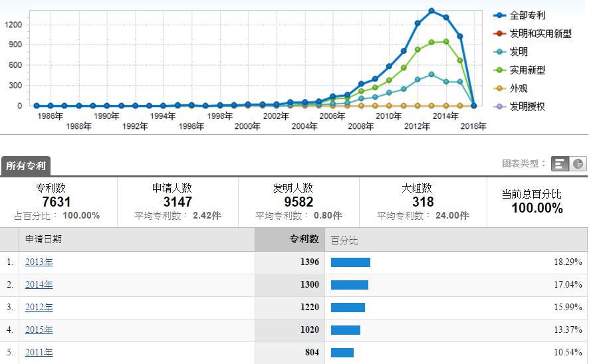Sort by 专利数 column header
The image size is (591, 364).
point(290,239)
